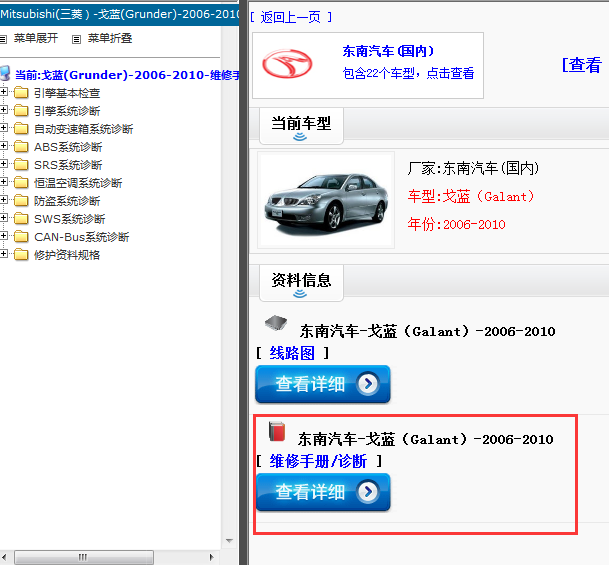Expand the 恒温空调系统诊断 tree node
Viewport: 609px width, 565px height.
[3, 181]
